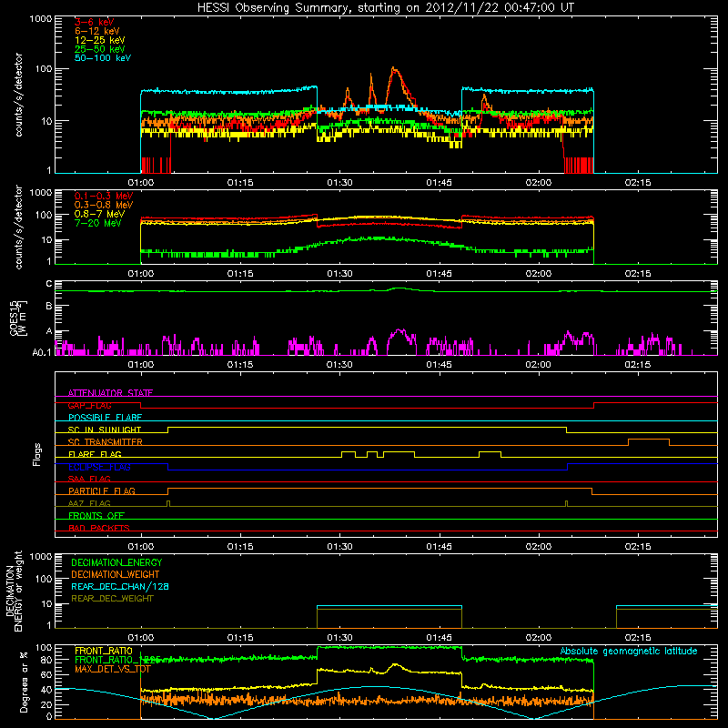Click the FRONTS_OFF flag label
The image size is (728, 728).
96,515
